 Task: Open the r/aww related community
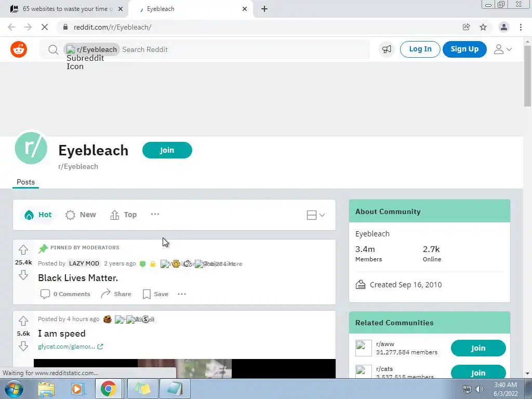click(385, 344)
